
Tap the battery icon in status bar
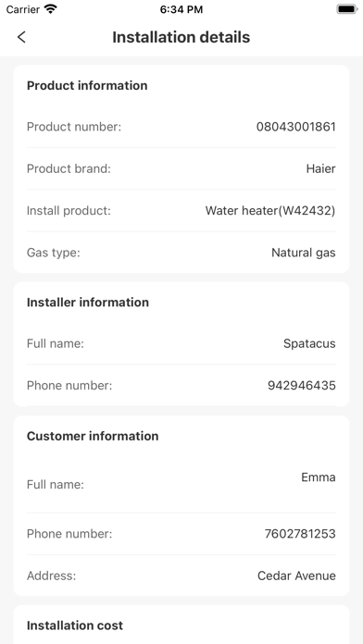(347, 9)
